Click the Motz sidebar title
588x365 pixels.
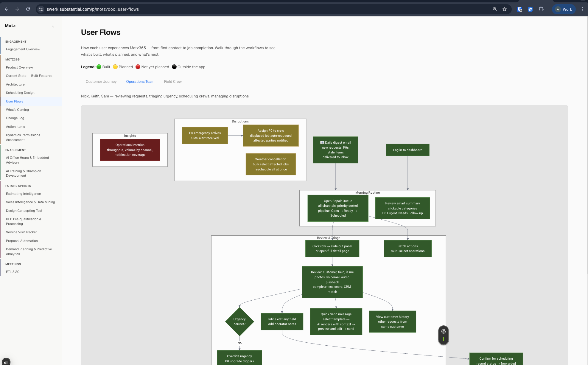(x=10, y=26)
